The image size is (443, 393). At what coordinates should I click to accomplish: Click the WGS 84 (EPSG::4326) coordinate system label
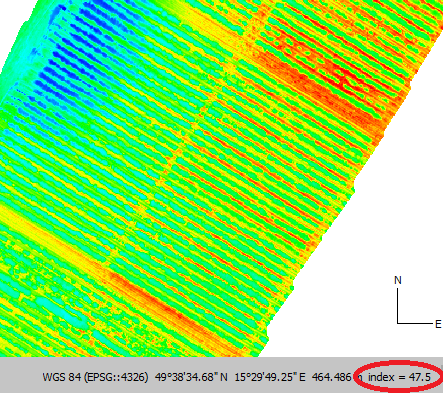click(95, 377)
